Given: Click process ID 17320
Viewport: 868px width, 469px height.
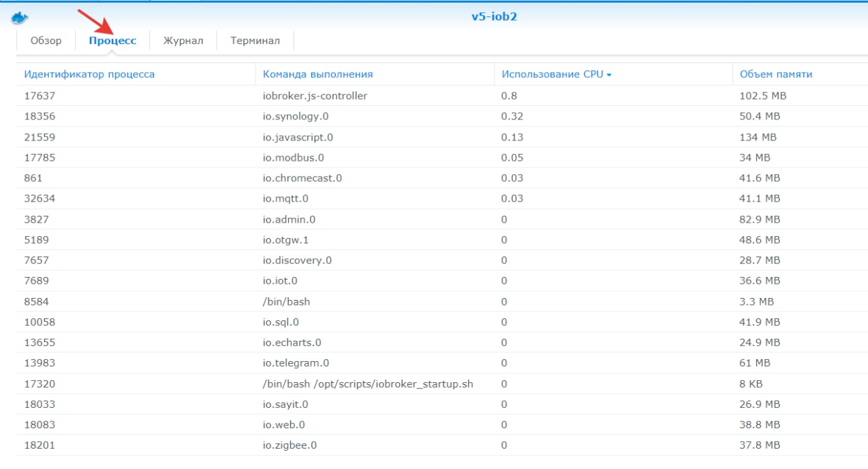Looking at the screenshot, I should (x=39, y=383).
